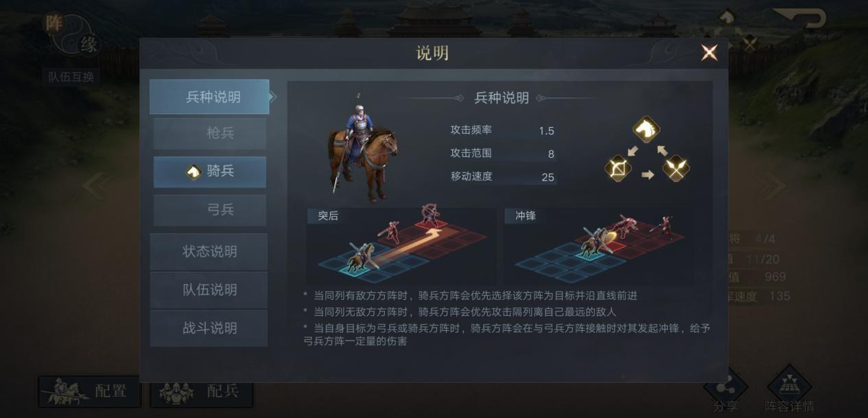Image resolution: width=868 pixels, height=418 pixels.
Task: Open 战斗说明 section
Action: click(209, 328)
